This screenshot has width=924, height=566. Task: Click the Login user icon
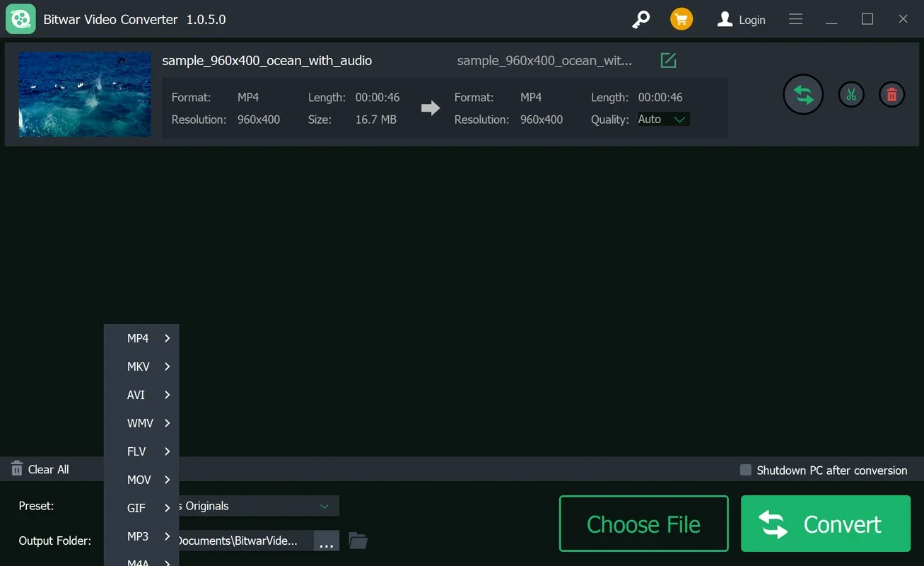[x=725, y=19]
